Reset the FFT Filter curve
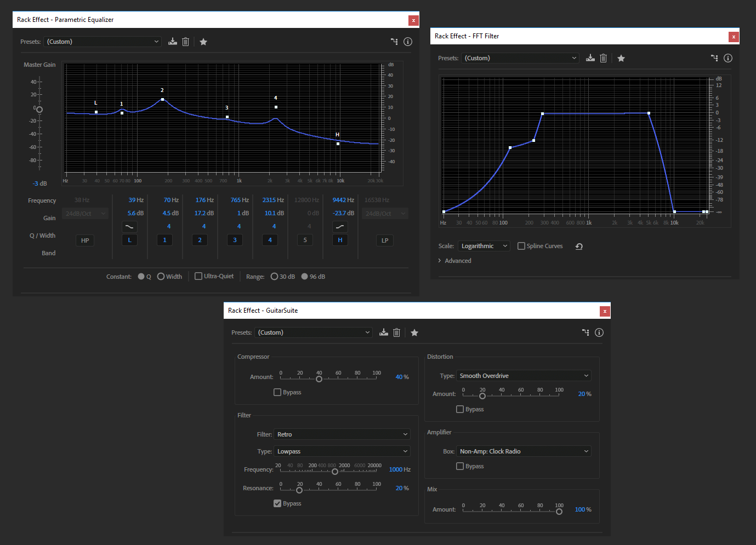 [579, 246]
